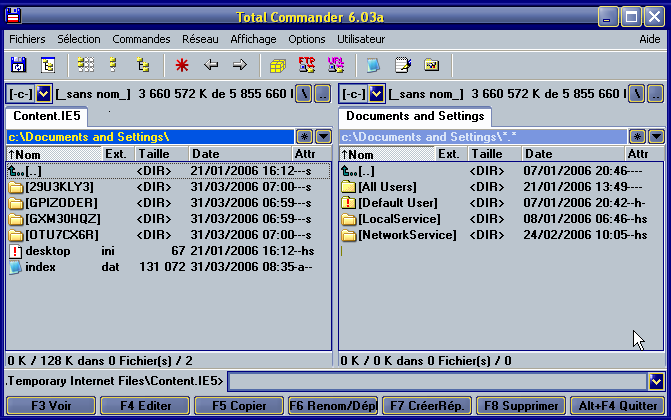The height and width of the screenshot is (420, 671).
Task: Click the reread source (refresh) toolbar icon
Action: tap(18, 65)
